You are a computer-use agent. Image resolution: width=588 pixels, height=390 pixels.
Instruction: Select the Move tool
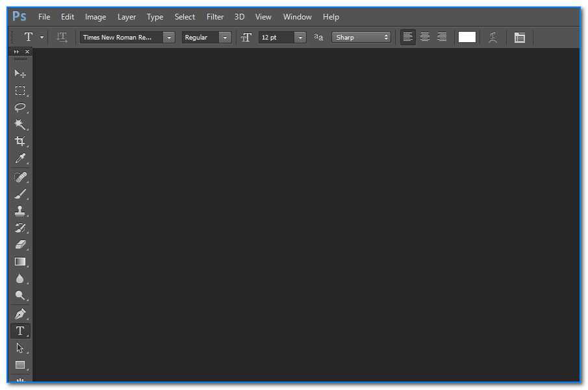[20, 74]
